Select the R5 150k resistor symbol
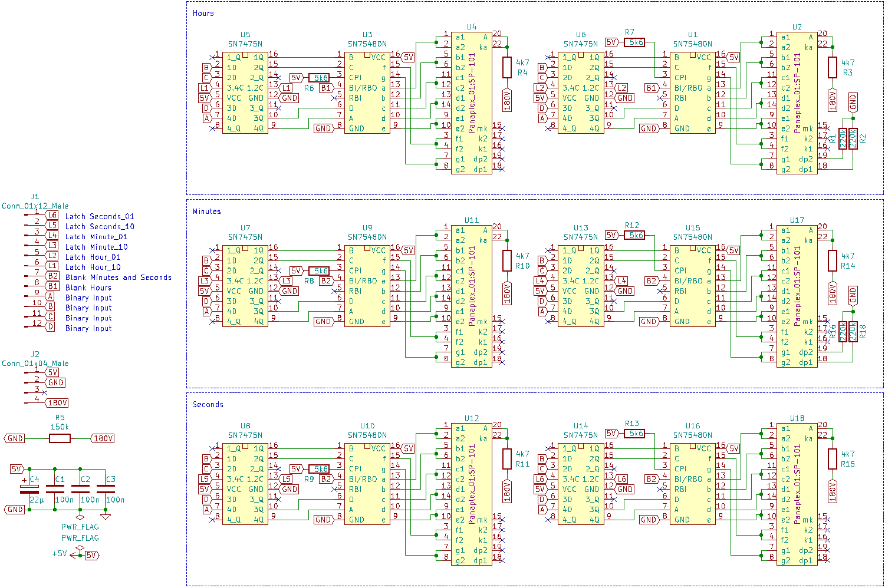Image resolution: width=885 pixels, height=588 pixels. click(60, 438)
